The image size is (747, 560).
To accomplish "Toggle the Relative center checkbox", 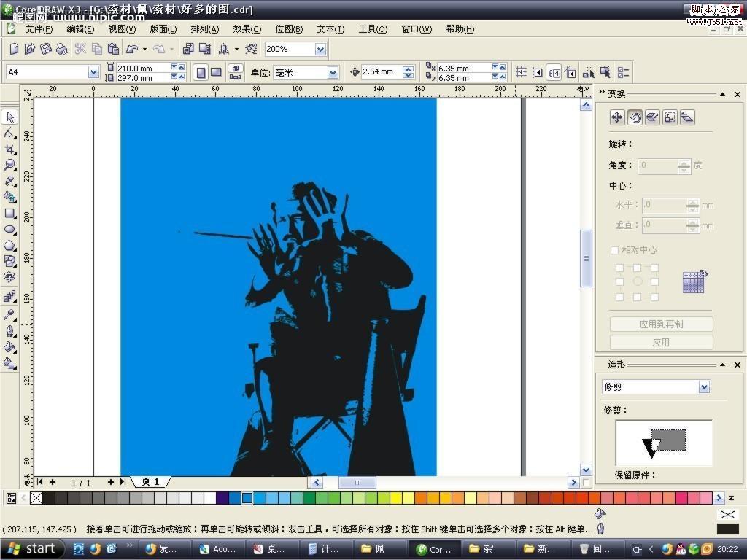I will tap(614, 250).
